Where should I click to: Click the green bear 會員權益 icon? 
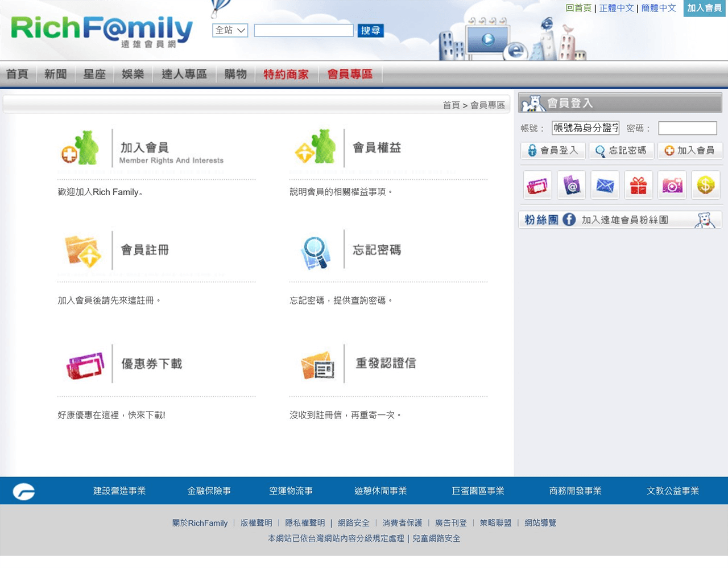(315, 147)
